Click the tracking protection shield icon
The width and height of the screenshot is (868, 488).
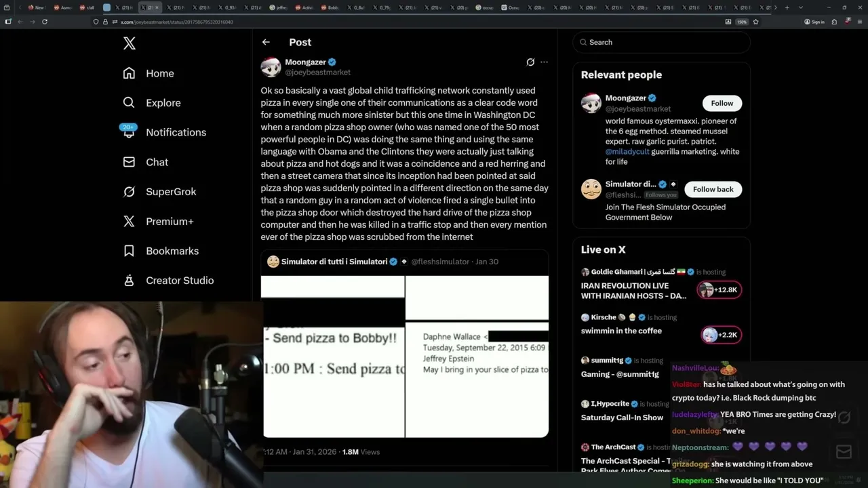coord(96,22)
